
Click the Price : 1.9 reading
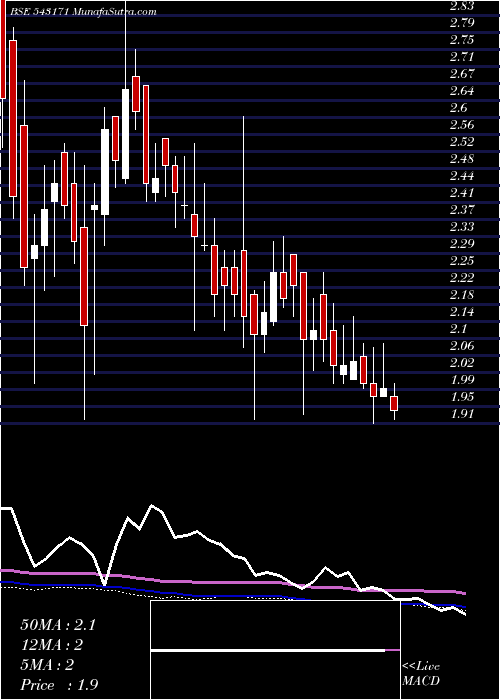pos(58,685)
